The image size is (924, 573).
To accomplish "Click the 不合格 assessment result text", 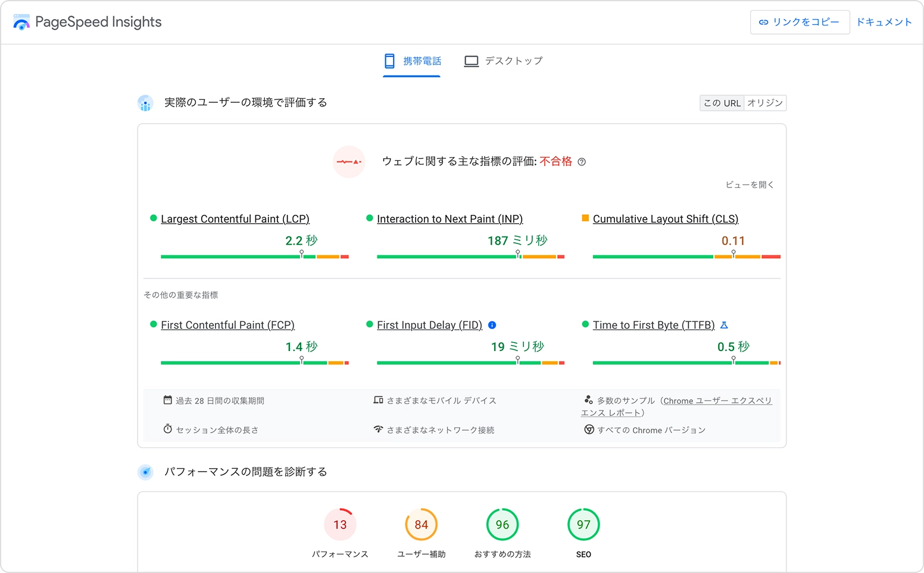I will coord(556,161).
